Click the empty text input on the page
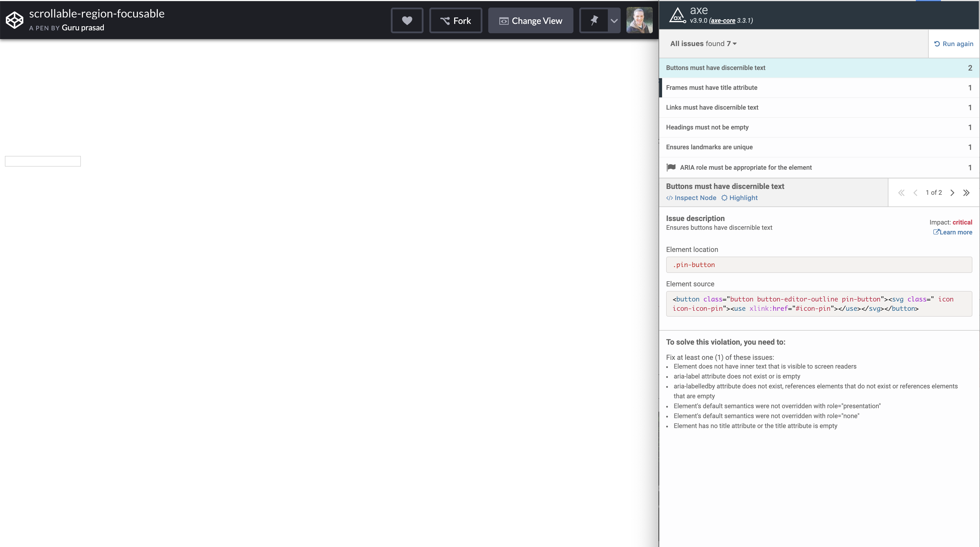980x547 pixels. (42, 161)
